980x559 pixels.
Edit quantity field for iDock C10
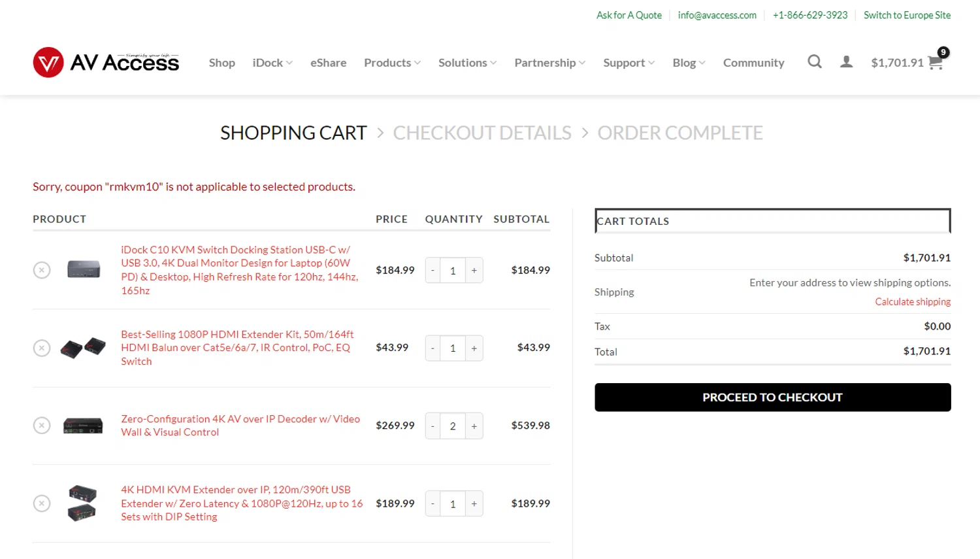pyautogui.click(x=453, y=270)
